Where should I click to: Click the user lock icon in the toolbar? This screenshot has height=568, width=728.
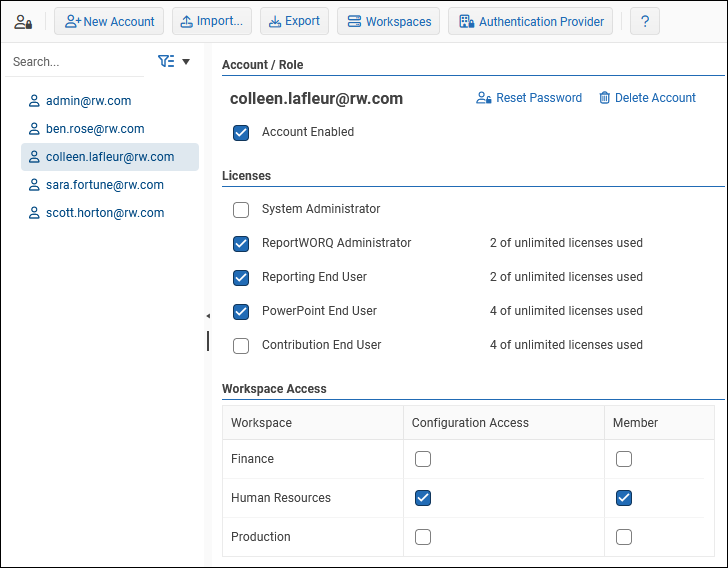(23, 22)
